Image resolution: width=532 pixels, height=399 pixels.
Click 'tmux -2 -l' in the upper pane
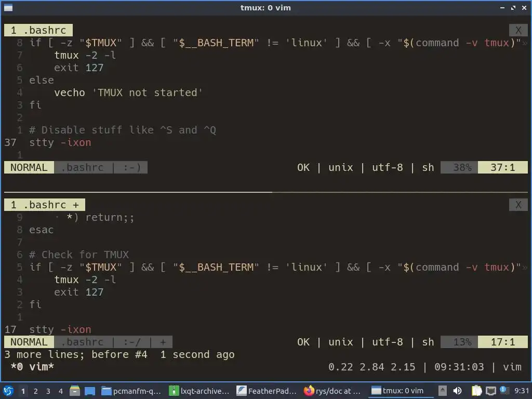[x=85, y=55]
